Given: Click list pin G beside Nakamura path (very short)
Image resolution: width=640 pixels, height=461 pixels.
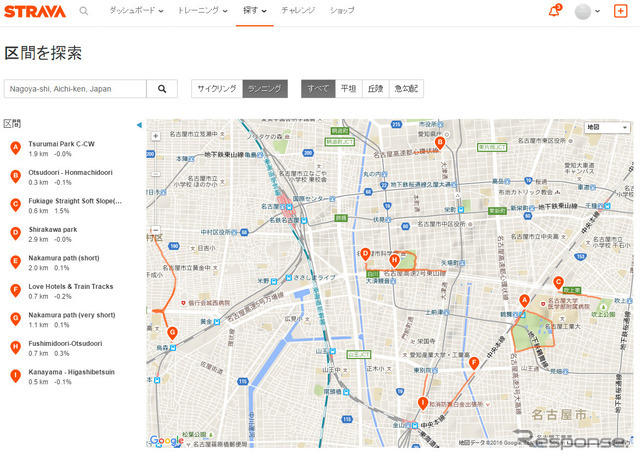Looking at the screenshot, I should [16, 319].
